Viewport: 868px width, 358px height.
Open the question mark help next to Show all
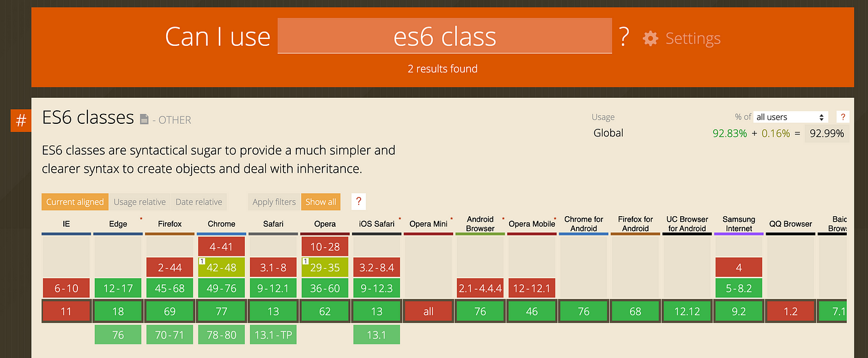click(358, 202)
